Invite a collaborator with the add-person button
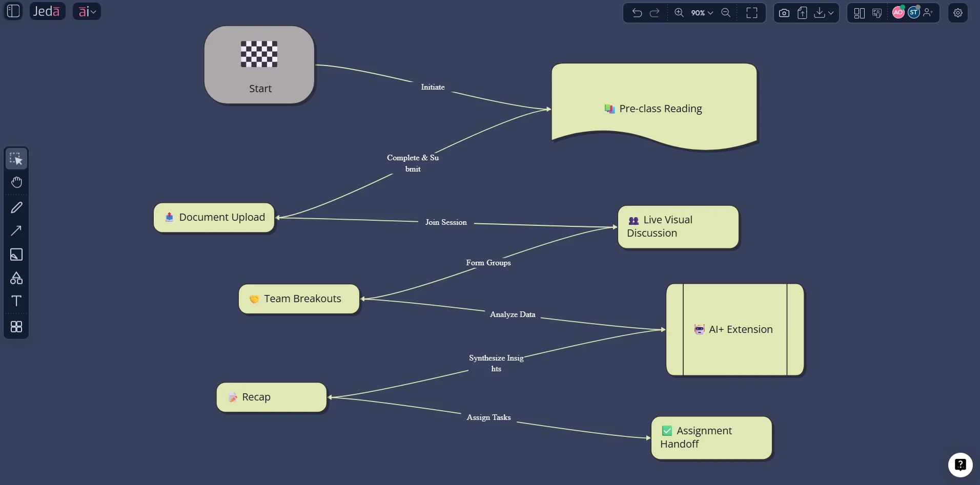This screenshot has height=485, width=980. 929,13
